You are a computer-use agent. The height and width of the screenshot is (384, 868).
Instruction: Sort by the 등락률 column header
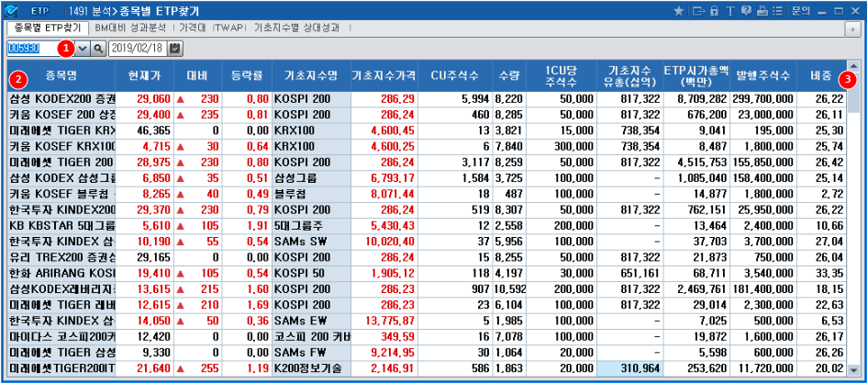(x=246, y=75)
